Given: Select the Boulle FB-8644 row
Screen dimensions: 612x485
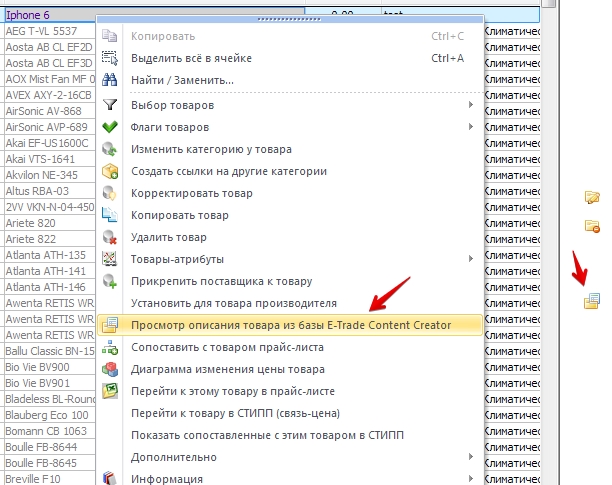Looking at the screenshot, I should point(50,447).
